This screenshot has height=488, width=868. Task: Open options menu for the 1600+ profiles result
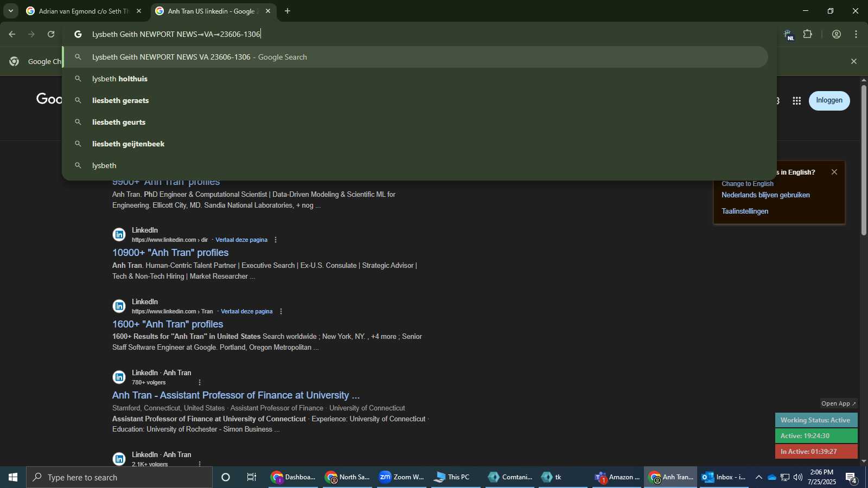point(281,311)
